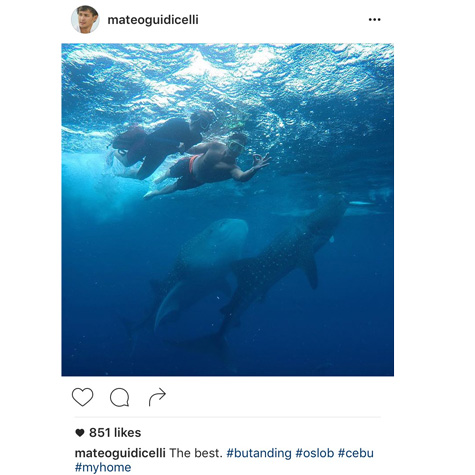Open mateoguidicelli username in the caption
The width and height of the screenshot is (475, 475).
click(x=120, y=453)
